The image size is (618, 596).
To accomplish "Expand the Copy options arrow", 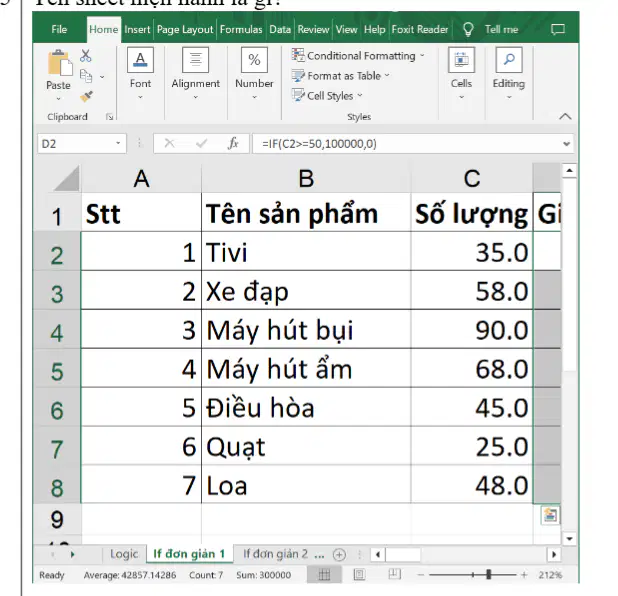I will [102, 77].
